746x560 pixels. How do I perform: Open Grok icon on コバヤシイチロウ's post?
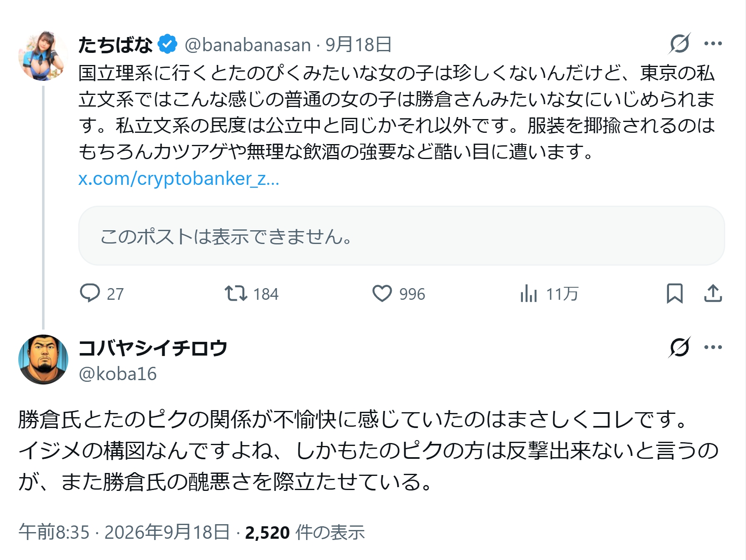[680, 347]
